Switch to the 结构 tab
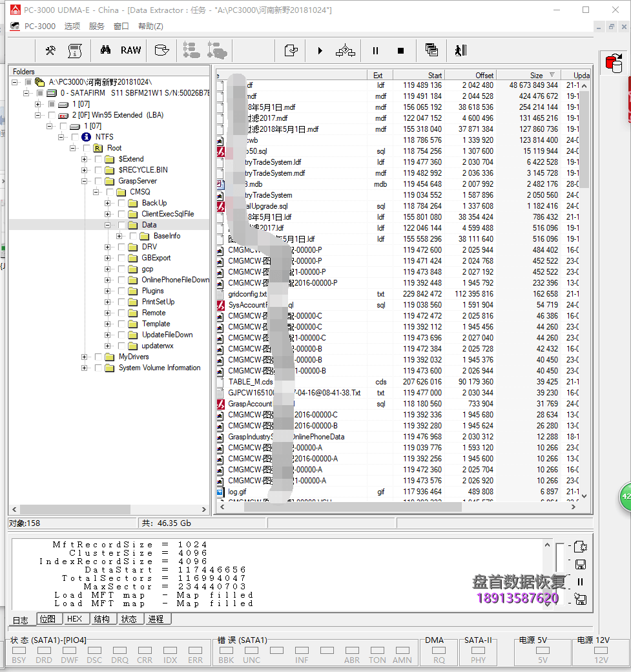 102,619
